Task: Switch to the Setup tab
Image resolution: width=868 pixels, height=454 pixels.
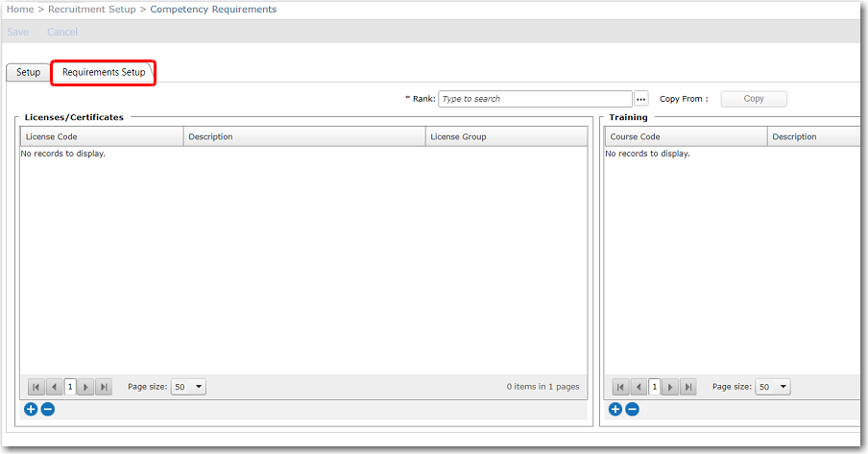Action: (28, 73)
